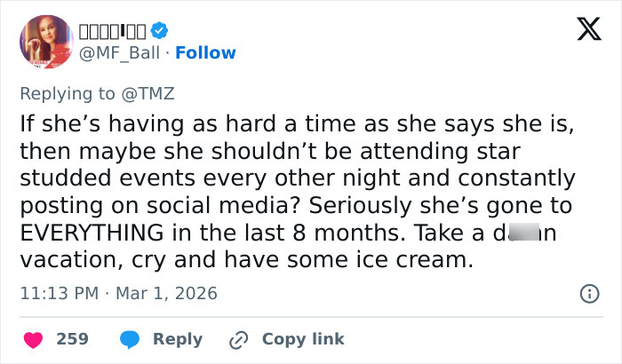Click the 259 likes count
This screenshot has width=622, height=364.
(x=72, y=339)
